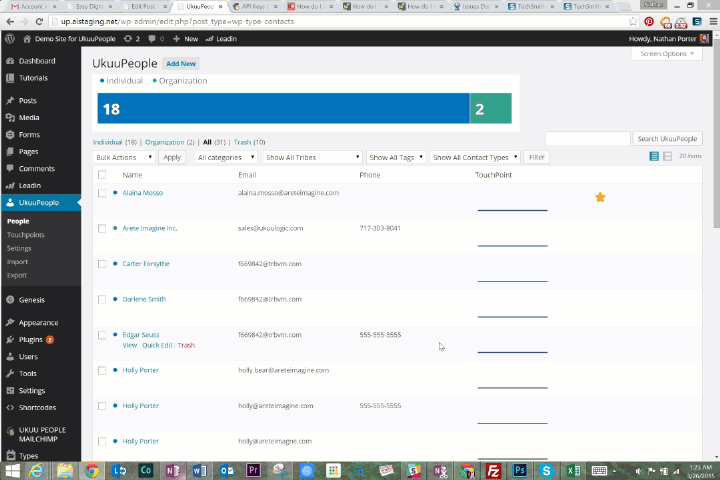Open Users section
The height and width of the screenshot is (480, 720).
point(28,356)
